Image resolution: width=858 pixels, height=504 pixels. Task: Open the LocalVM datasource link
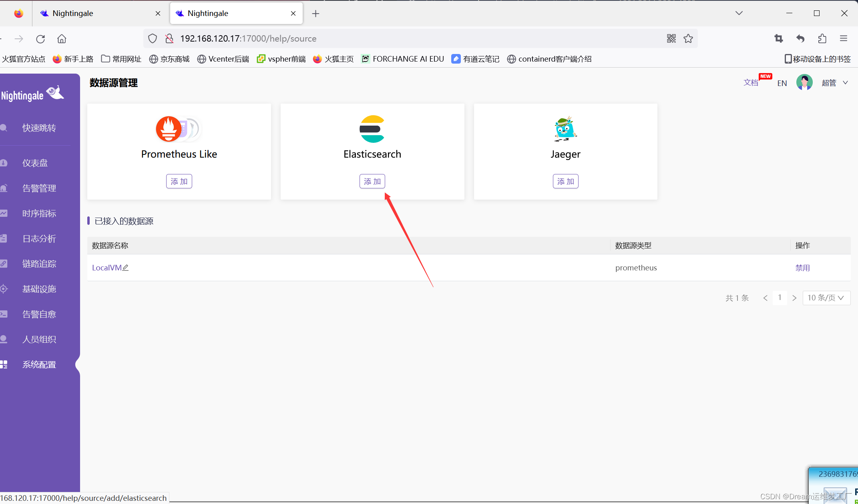106,268
